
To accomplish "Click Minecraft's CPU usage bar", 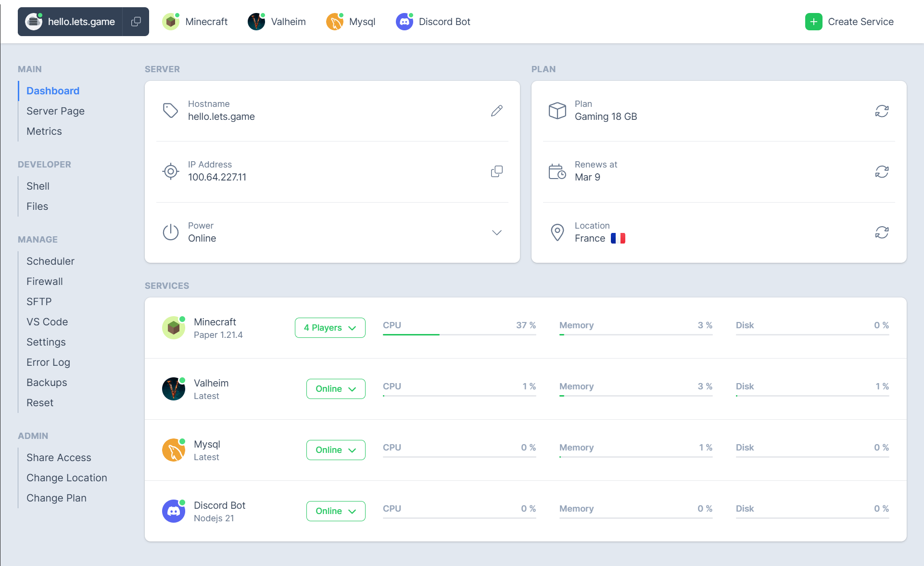I will click(459, 334).
